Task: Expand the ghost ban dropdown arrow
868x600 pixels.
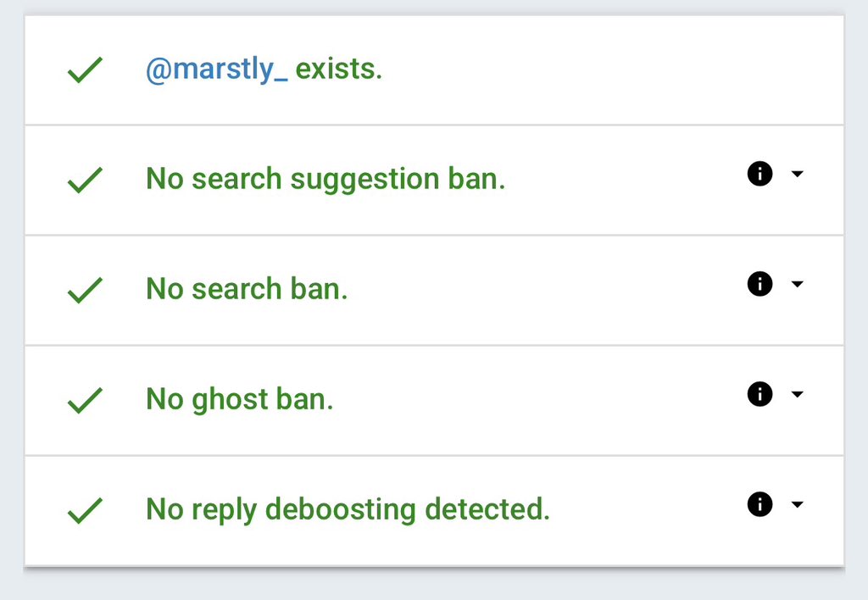Action: 797,394
